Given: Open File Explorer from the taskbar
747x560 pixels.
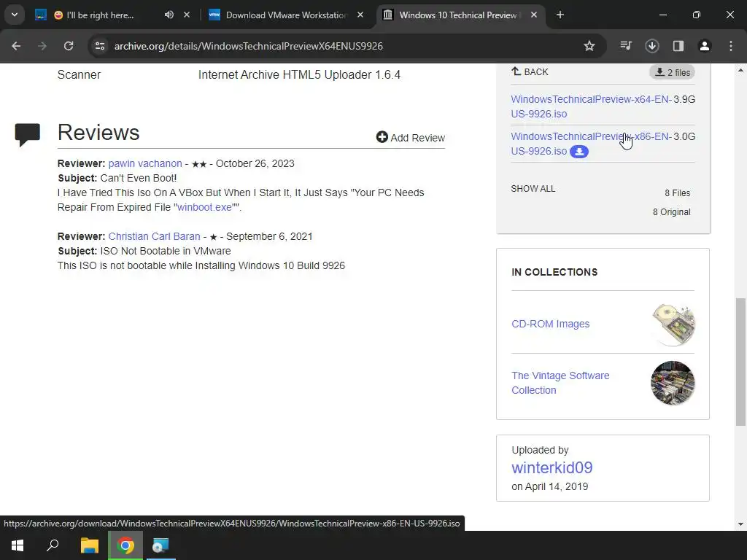Looking at the screenshot, I should click(90, 545).
